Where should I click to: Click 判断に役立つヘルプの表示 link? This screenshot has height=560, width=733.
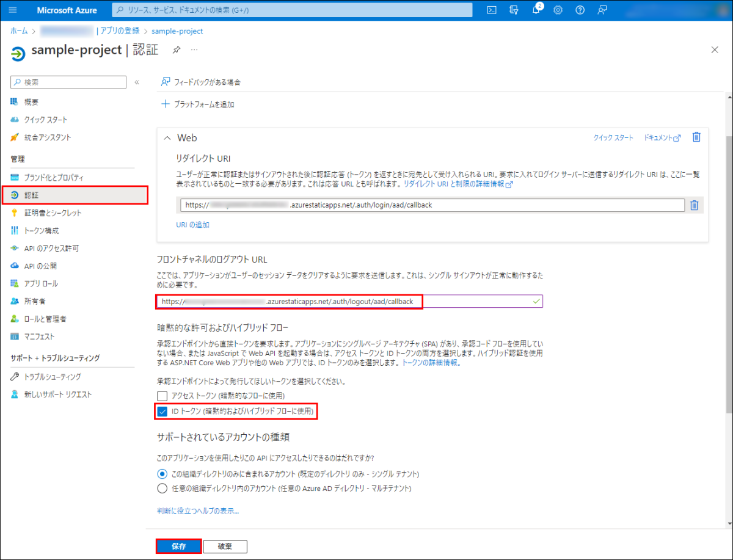pyautogui.click(x=198, y=511)
